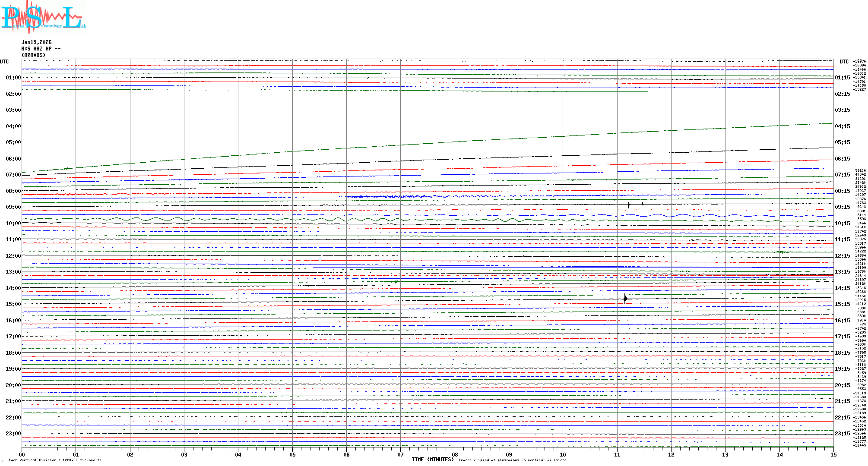Screen dimensions: 868x466
Task: Click the 15:00 hour label on left axis
Action: tap(13, 304)
